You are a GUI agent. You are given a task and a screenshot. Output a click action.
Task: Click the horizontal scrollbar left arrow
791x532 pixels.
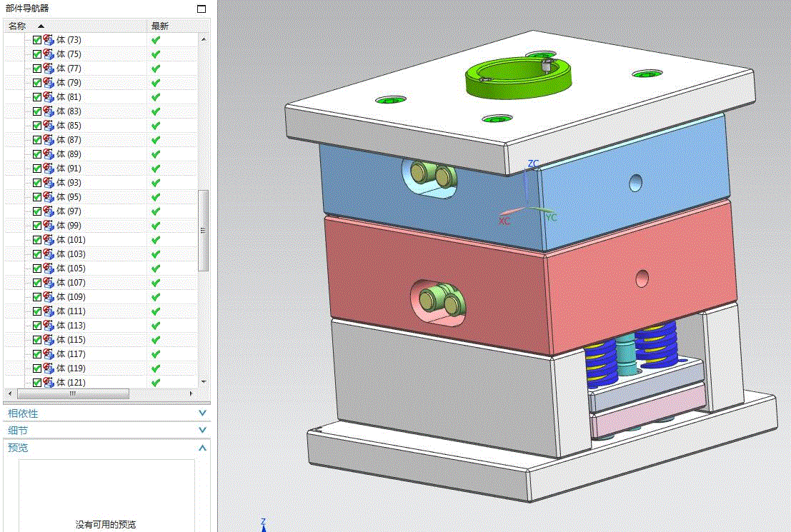point(10,393)
